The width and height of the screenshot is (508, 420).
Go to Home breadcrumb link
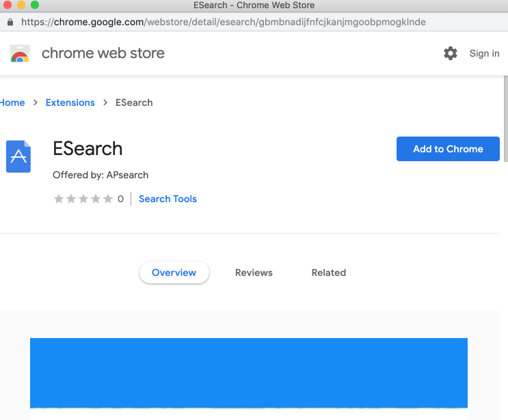coord(12,102)
